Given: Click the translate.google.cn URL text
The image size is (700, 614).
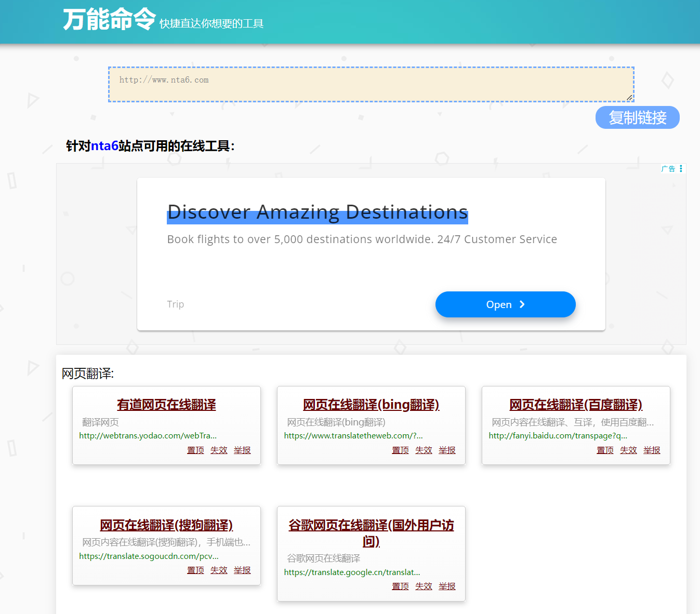Looking at the screenshot, I should click(x=352, y=572).
